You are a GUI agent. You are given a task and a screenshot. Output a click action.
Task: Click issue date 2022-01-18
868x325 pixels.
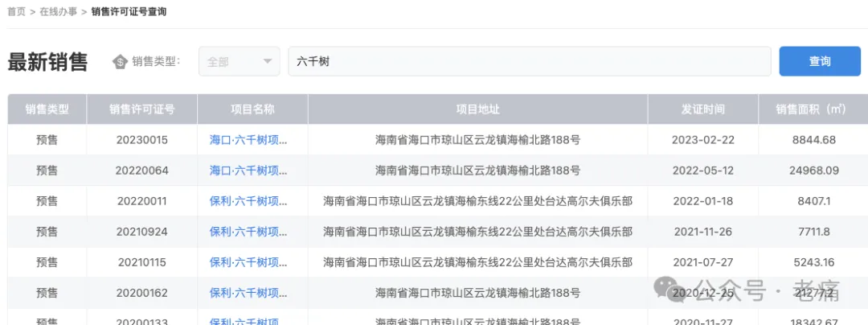tap(703, 201)
